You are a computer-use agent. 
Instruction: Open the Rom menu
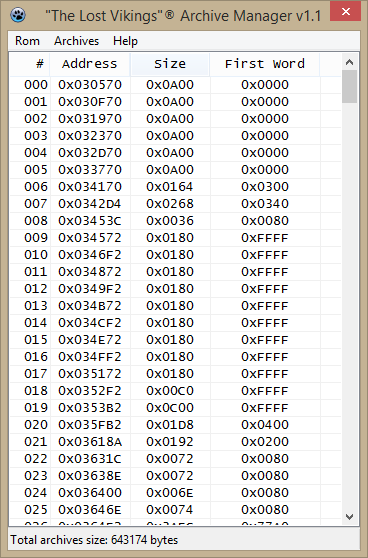click(x=27, y=41)
